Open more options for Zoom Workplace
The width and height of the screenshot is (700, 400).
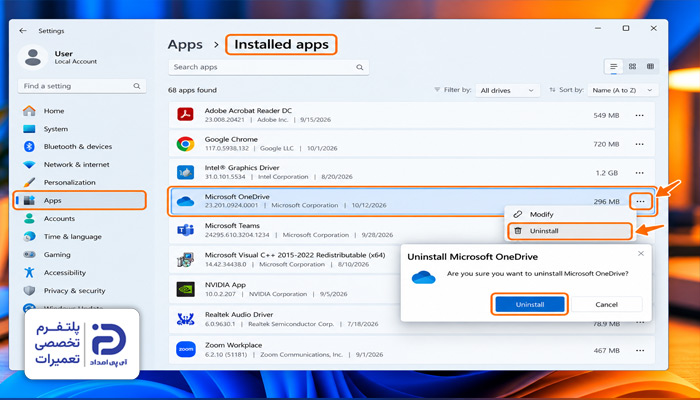coord(640,351)
